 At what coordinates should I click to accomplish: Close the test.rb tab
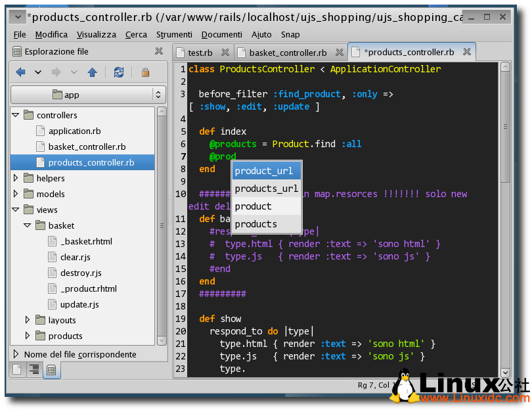coord(225,52)
